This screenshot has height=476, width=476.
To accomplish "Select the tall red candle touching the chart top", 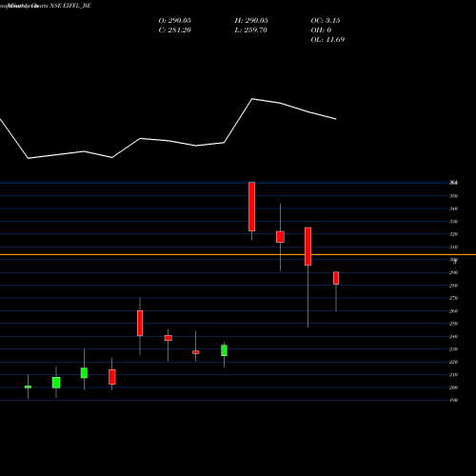I will [251, 207].
